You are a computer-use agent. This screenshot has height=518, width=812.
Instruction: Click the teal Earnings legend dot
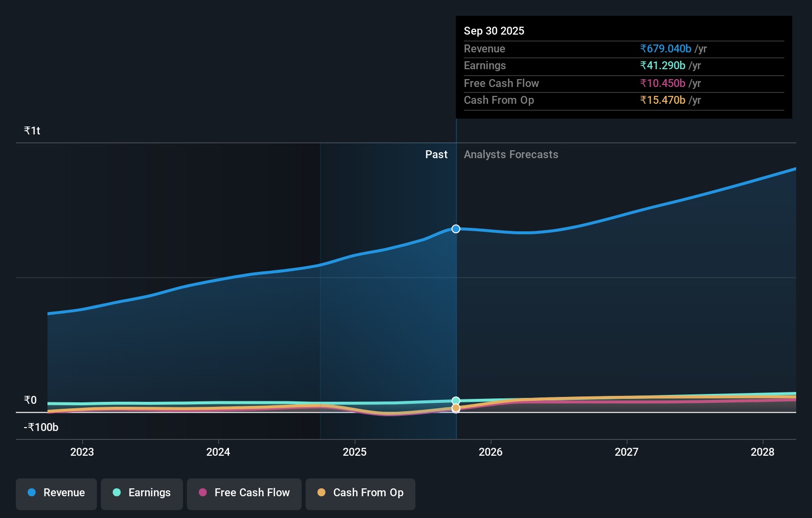(x=115, y=493)
